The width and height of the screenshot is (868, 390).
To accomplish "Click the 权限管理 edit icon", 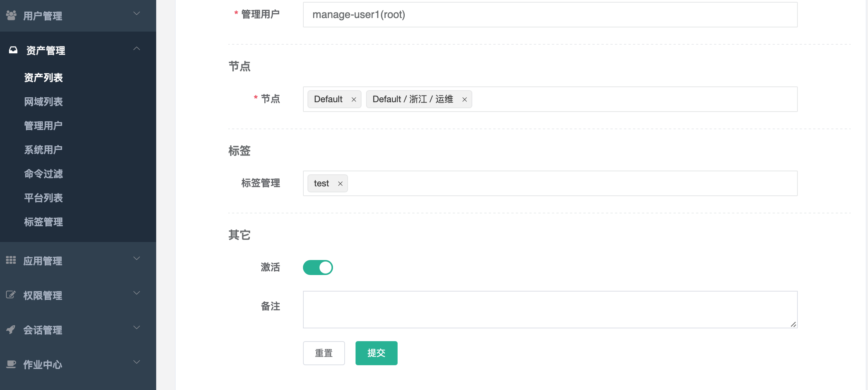I will pyautogui.click(x=11, y=295).
